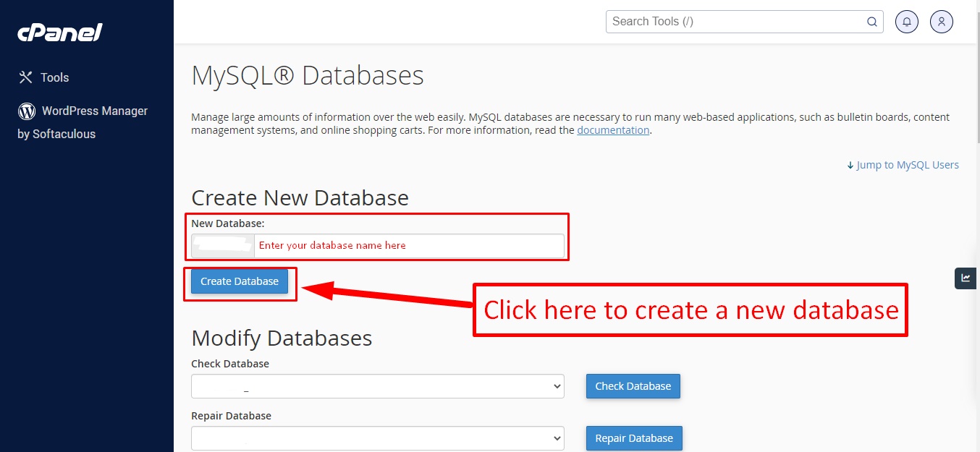Expand the Check Database dropdown
The width and height of the screenshot is (980, 452).
tap(377, 386)
